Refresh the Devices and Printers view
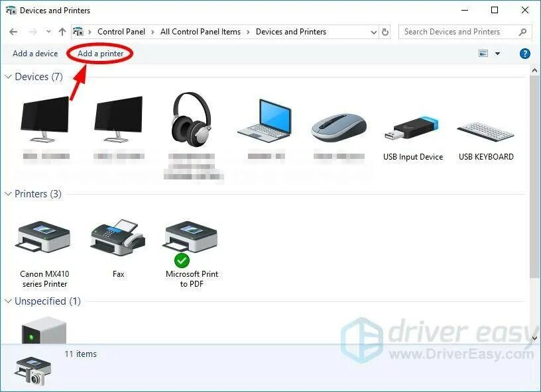This screenshot has height=392, width=541. pos(385,32)
